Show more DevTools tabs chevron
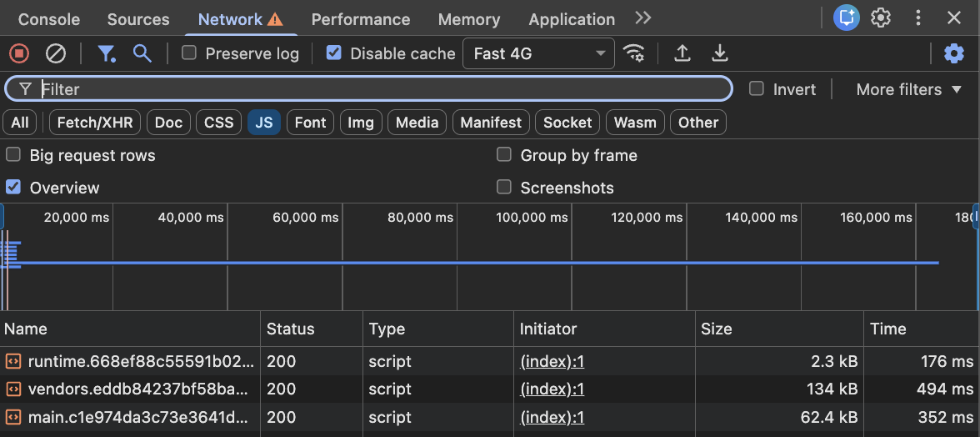Image resolution: width=980 pixels, height=437 pixels. click(642, 18)
